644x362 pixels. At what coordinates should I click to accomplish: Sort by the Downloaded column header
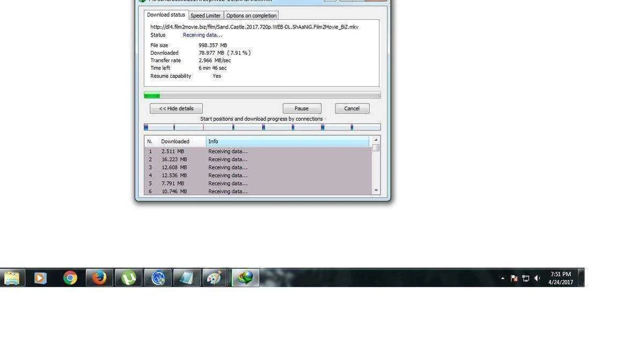182,142
